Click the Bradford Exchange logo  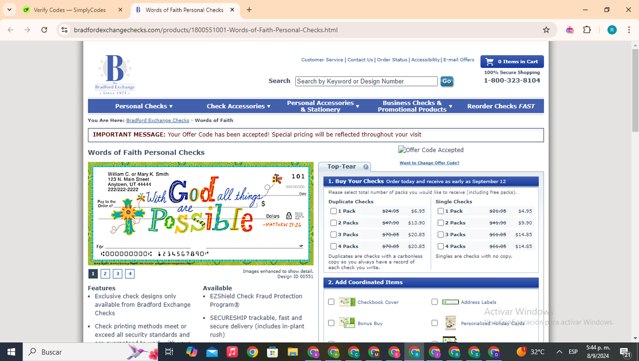click(x=115, y=74)
